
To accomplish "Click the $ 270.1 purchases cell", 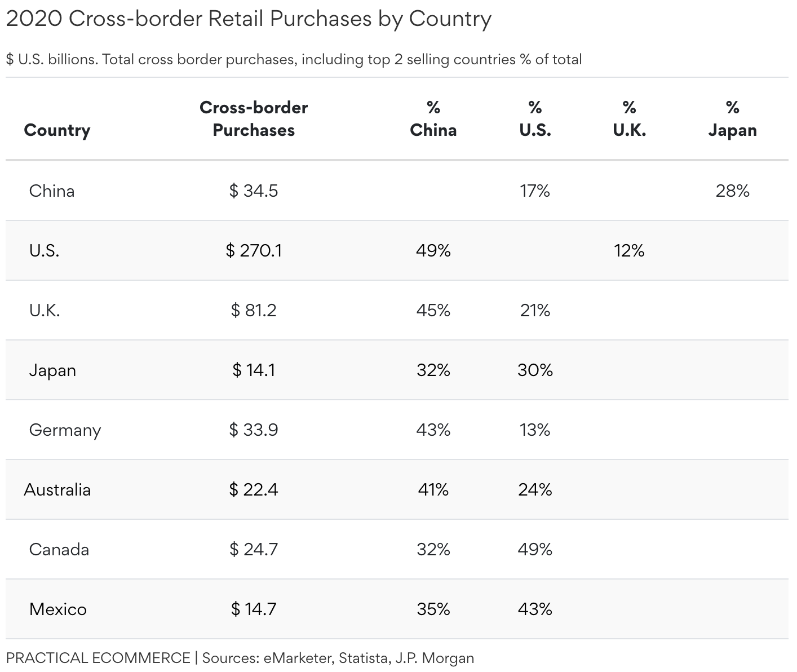I will point(254,251).
